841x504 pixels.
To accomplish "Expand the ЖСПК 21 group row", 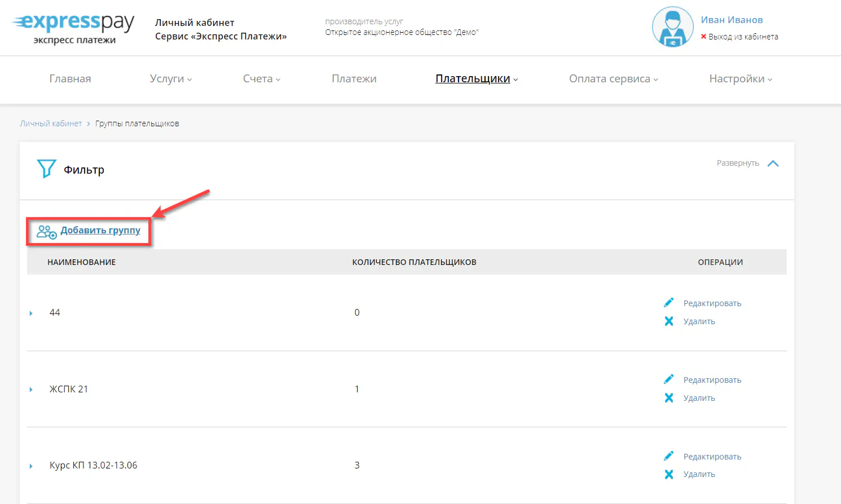I will [x=31, y=390].
